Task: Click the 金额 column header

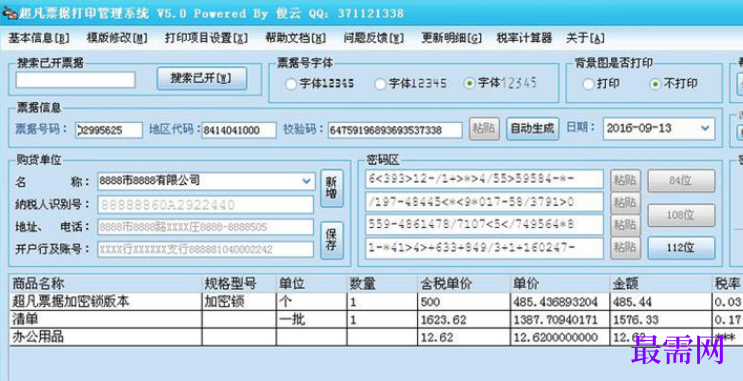Action: tap(661, 284)
